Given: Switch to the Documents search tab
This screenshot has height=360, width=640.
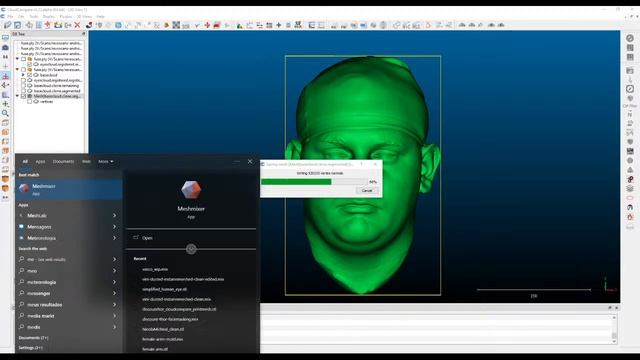Looking at the screenshot, I should [63, 162].
